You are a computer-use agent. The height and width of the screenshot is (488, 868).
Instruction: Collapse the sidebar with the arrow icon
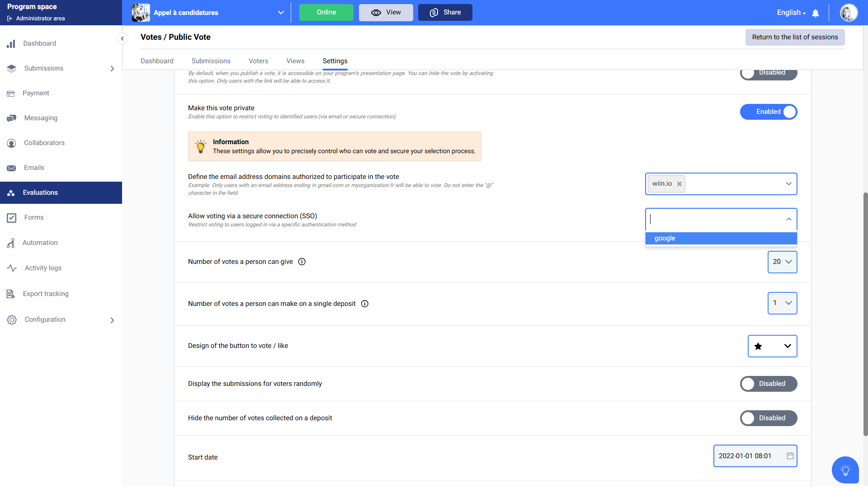point(122,38)
